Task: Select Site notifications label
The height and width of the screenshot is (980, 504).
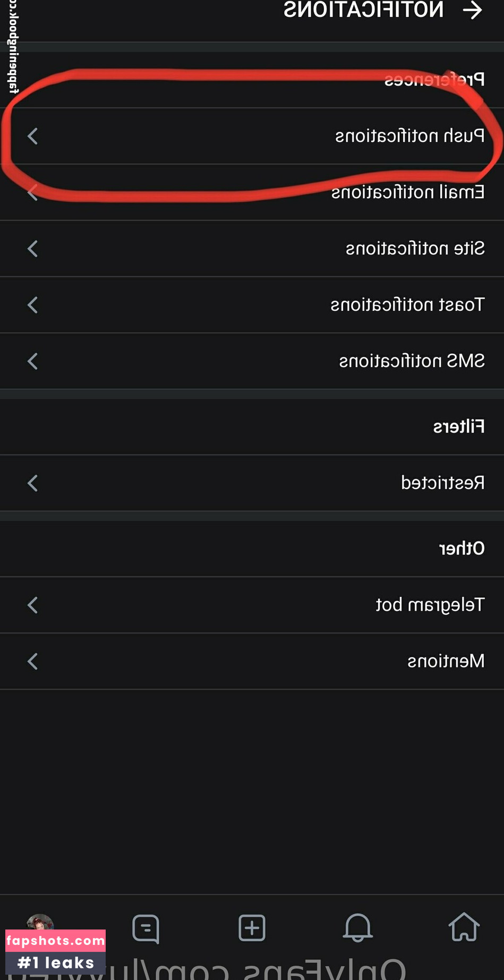Action: coord(415,249)
